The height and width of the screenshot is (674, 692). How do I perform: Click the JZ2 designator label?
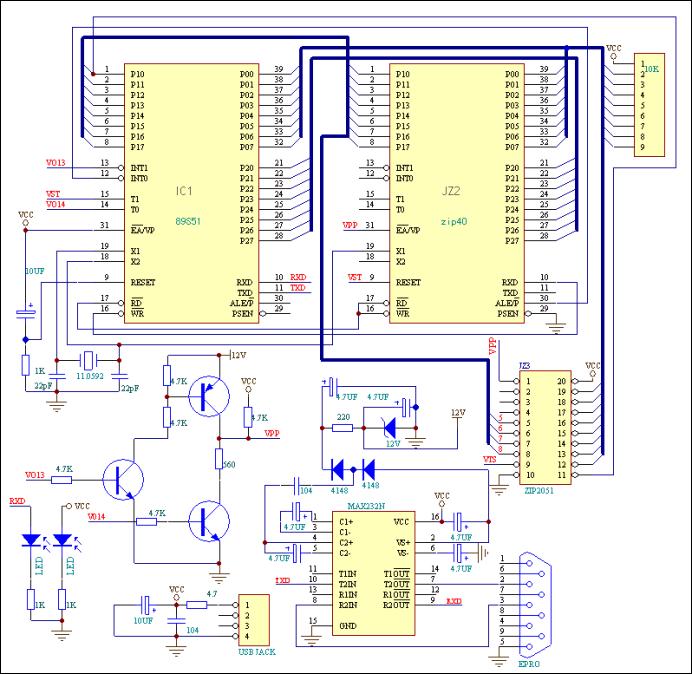tap(451, 191)
